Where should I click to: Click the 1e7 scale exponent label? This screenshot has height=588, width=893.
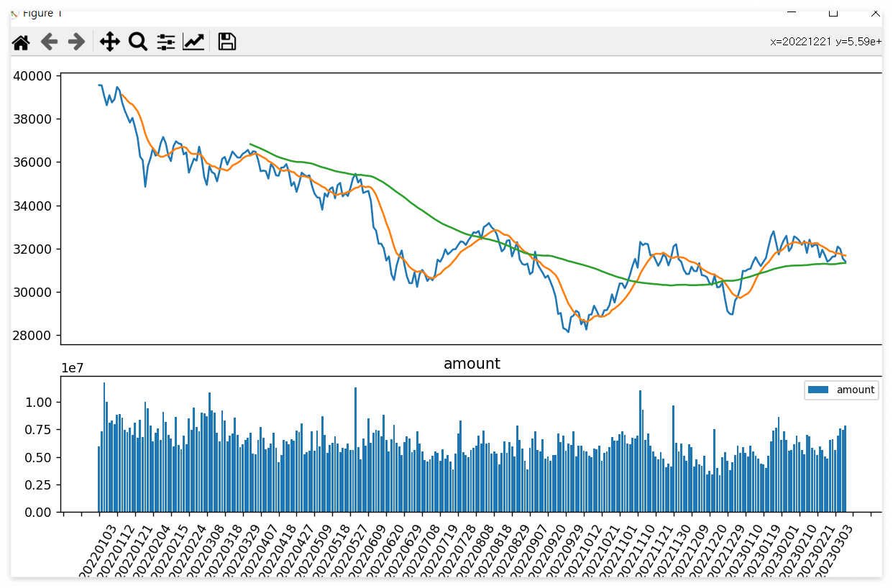click(72, 368)
